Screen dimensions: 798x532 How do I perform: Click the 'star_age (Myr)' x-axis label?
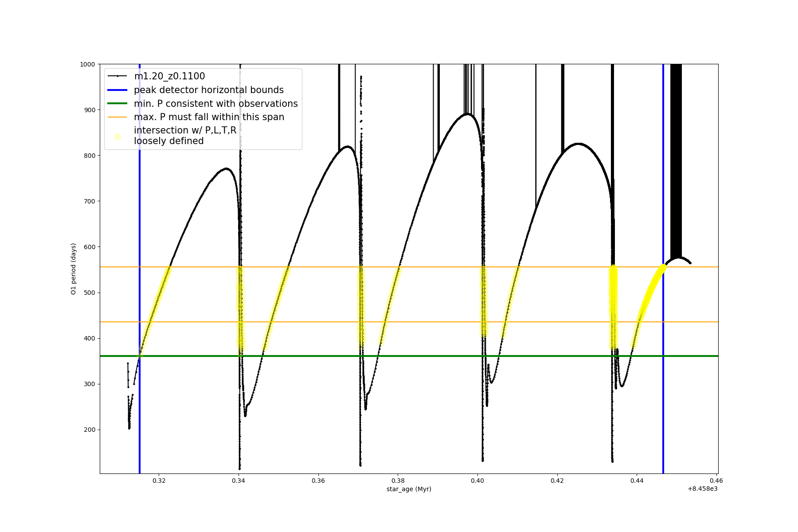tap(409, 489)
